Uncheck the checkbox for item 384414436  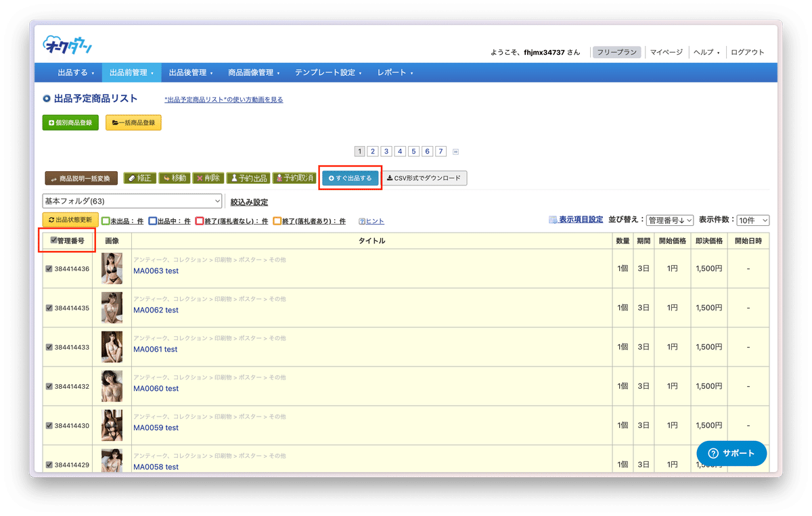[x=49, y=269]
